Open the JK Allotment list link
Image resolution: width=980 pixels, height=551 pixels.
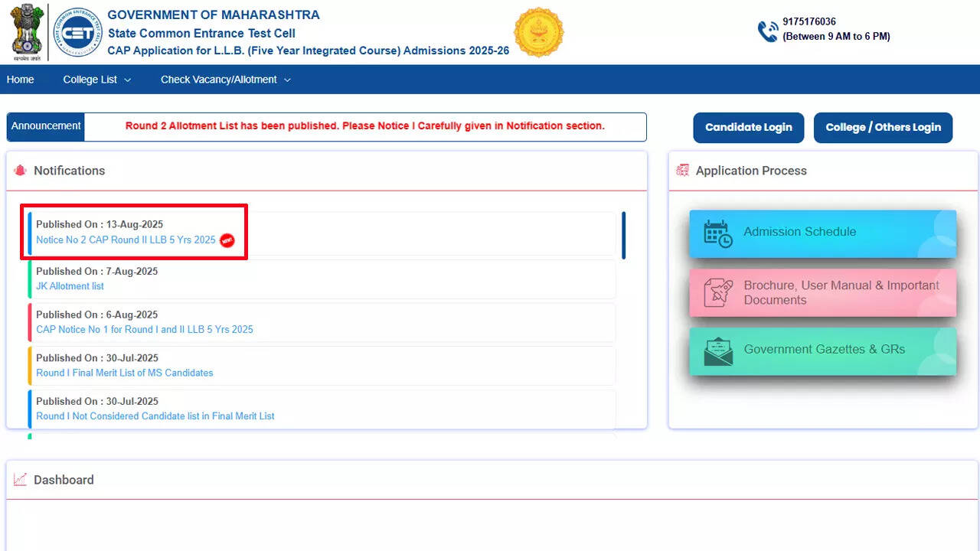(x=70, y=286)
